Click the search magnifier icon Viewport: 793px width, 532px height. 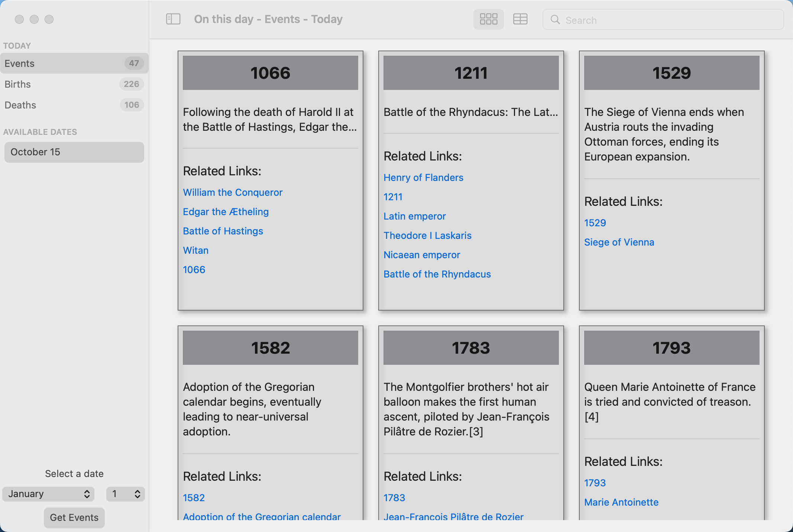click(x=555, y=20)
